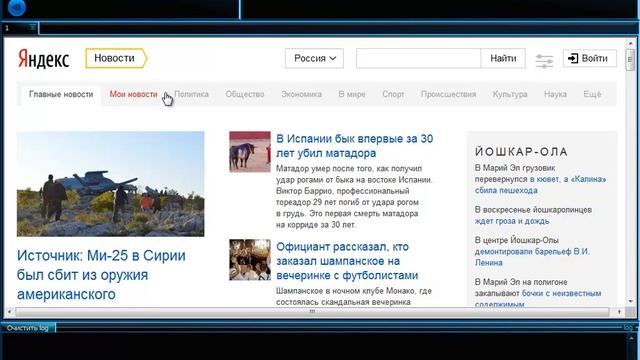Open the Культура tab
The height and width of the screenshot is (360, 640).
510,94
